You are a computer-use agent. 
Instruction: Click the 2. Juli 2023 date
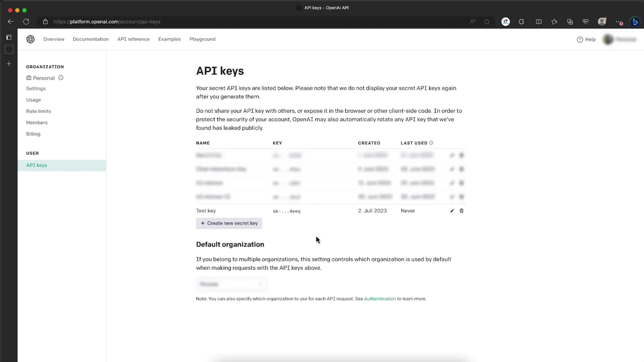[372, 211]
